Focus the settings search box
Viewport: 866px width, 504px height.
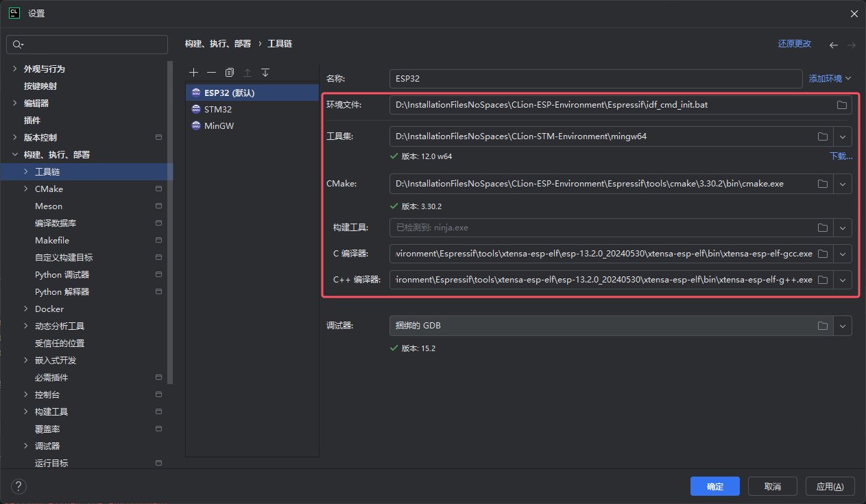click(x=87, y=45)
